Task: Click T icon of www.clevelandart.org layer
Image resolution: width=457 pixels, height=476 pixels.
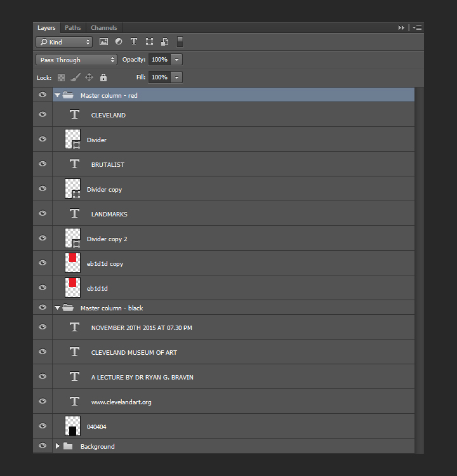Action: click(x=74, y=401)
